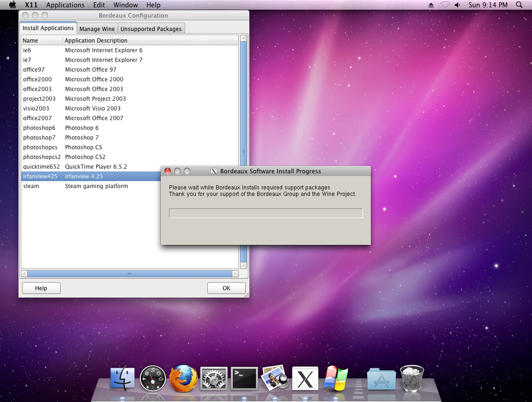The width and height of the screenshot is (532, 402).
Task: Click the Wi-Fi status icon
Action: 445,5
